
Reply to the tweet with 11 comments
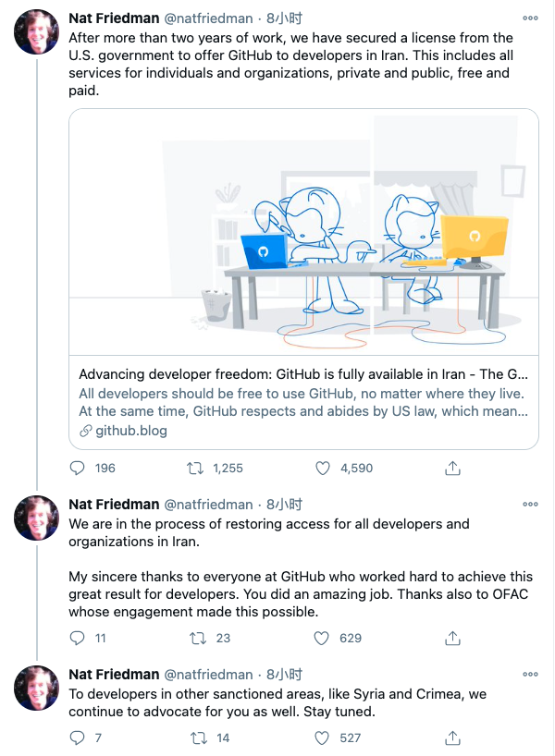[x=77, y=638]
